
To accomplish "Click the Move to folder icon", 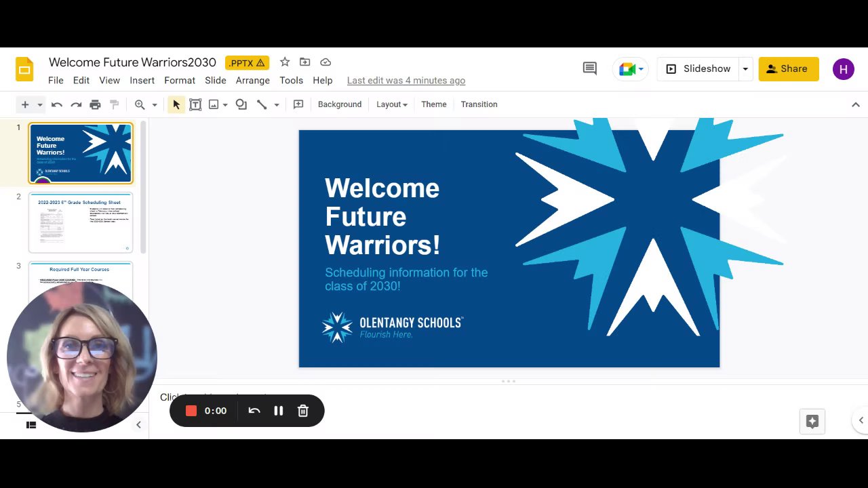I will coord(305,62).
